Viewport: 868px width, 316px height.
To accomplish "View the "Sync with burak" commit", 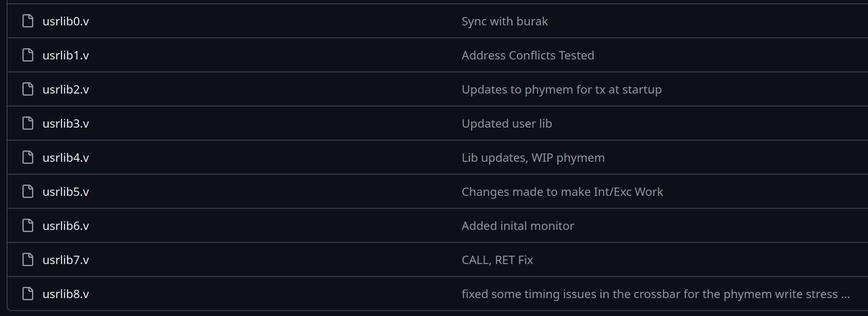I will pos(504,21).
